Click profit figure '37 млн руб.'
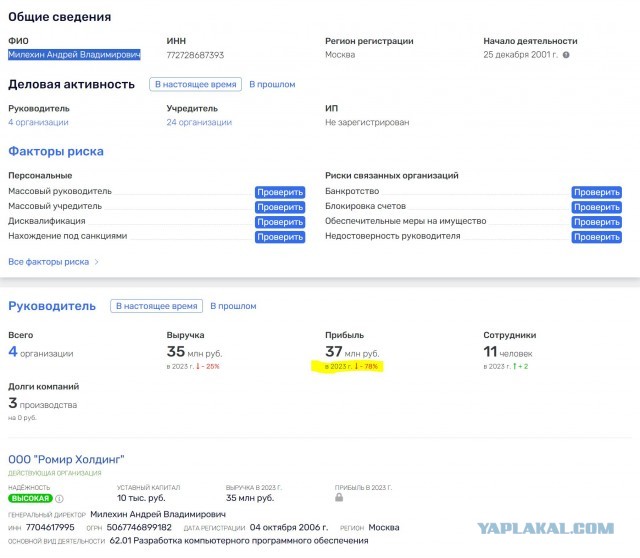Viewport: 640px width, 558px height. pyautogui.click(x=352, y=352)
